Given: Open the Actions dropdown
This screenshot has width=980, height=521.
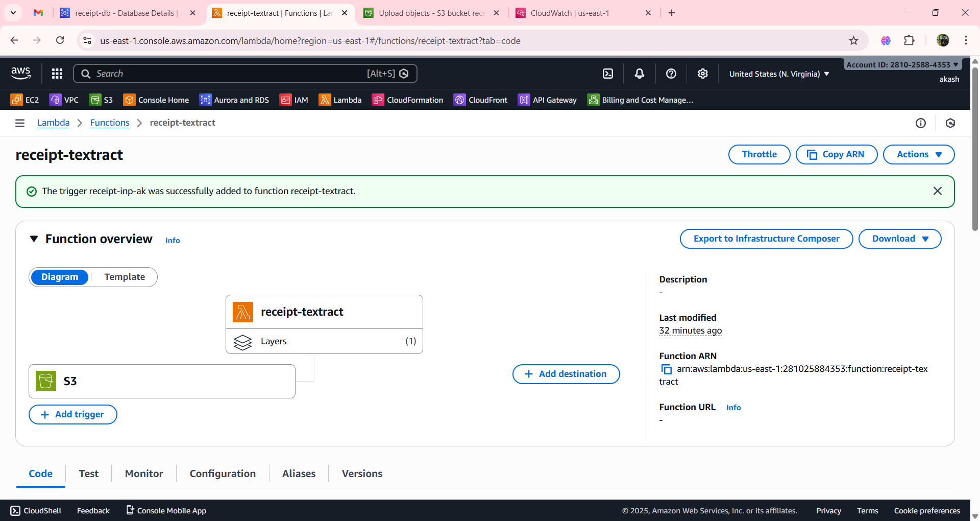Looking at the screenshot, I should [x=918, y=154].
